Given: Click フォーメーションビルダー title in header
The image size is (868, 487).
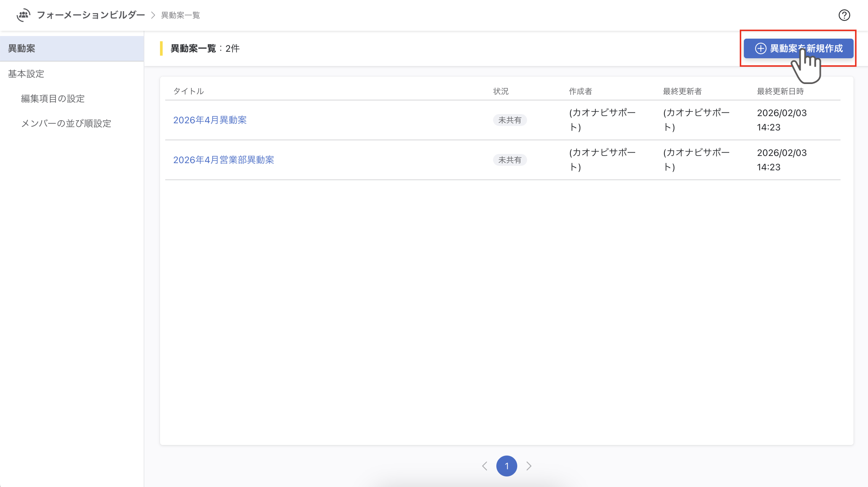Looking at the screenshot, I should (91, 15).
